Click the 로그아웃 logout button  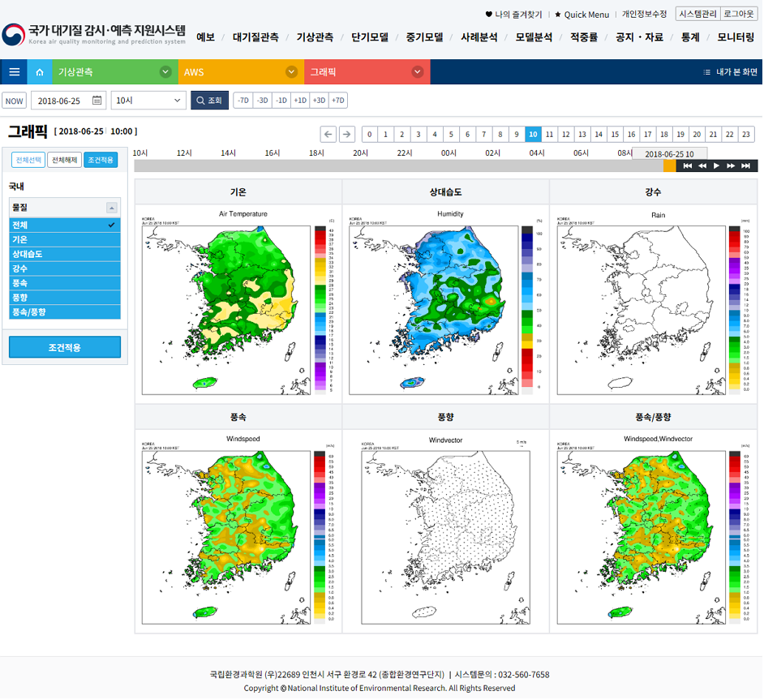(739, 14)
